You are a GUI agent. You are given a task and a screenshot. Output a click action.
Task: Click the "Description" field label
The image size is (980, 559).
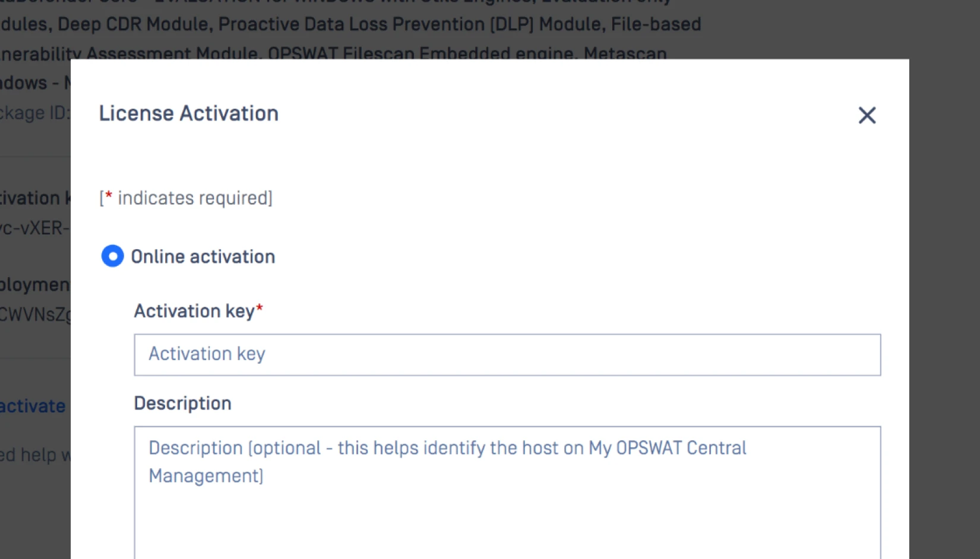[182, 404]
